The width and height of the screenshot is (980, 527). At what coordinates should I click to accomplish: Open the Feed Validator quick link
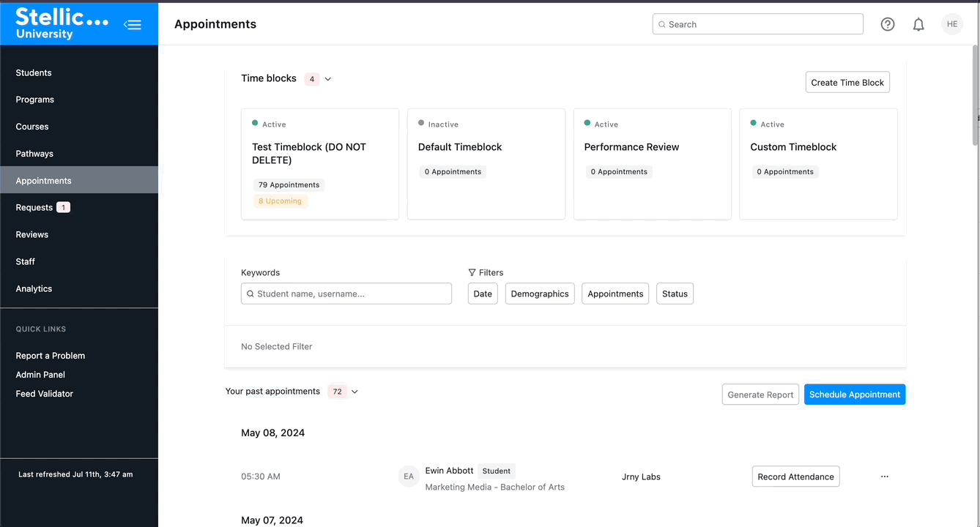click(x=45, y=394)
